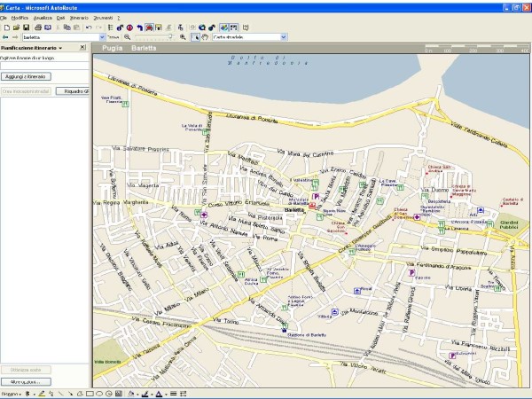Click the Save icon in toolbar
Viewport: 532px width, 399px height.
26,27
